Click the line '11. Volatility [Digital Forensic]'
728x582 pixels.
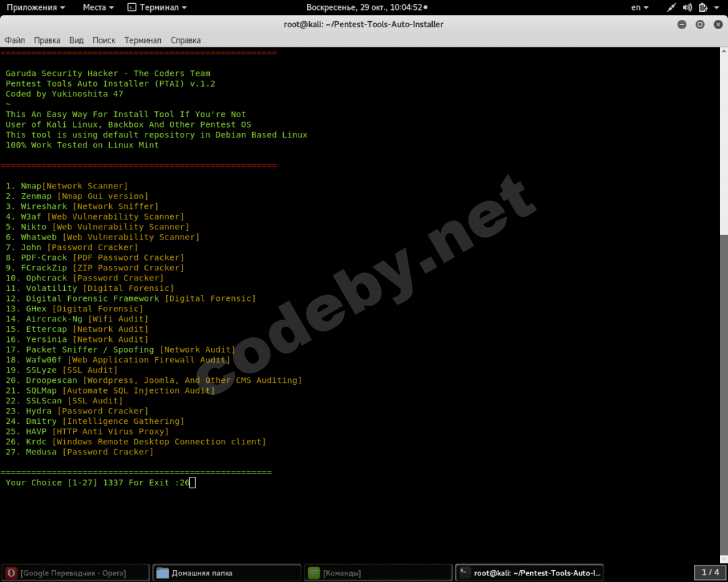(89, 288)
